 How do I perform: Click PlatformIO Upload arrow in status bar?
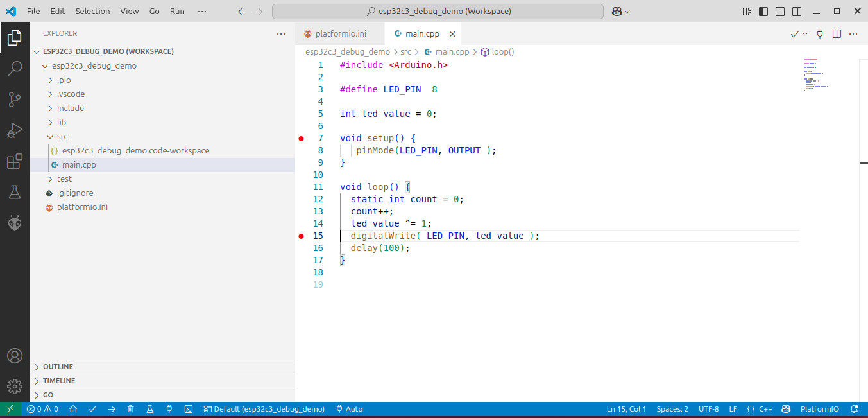[112, 409]
